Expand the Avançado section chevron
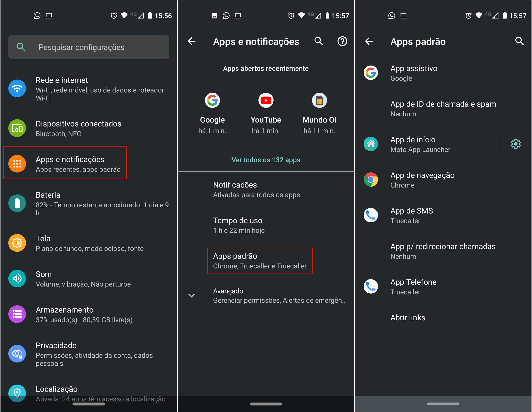Viewport: 532px width, 412px height. click(192, 295)
